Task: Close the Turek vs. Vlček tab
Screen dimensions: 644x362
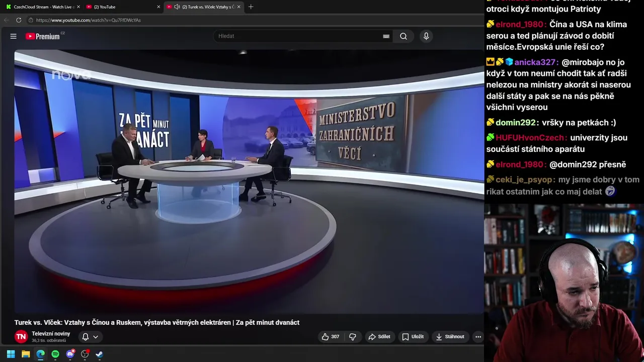Action: 238,7
